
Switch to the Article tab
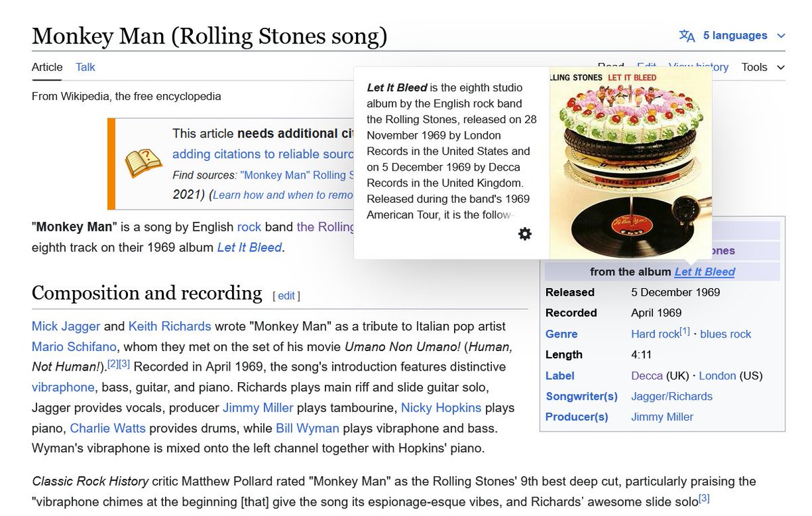[47, 67]
